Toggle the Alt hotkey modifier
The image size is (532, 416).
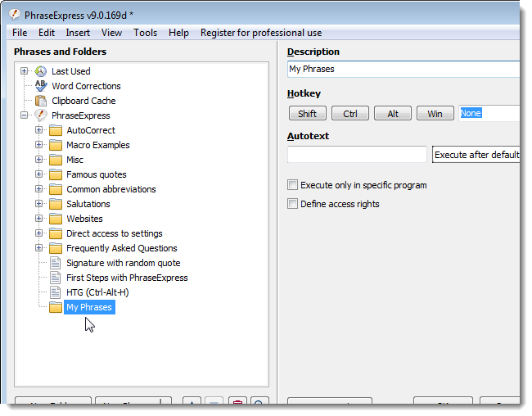[x=393, y=113]
